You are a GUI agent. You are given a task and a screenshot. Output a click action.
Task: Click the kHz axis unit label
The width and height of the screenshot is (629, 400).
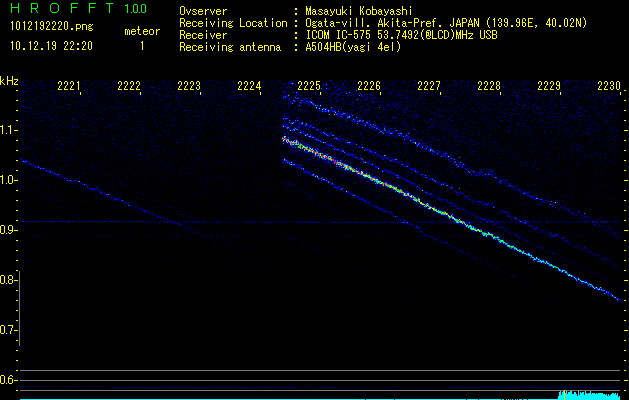(9, 81)
